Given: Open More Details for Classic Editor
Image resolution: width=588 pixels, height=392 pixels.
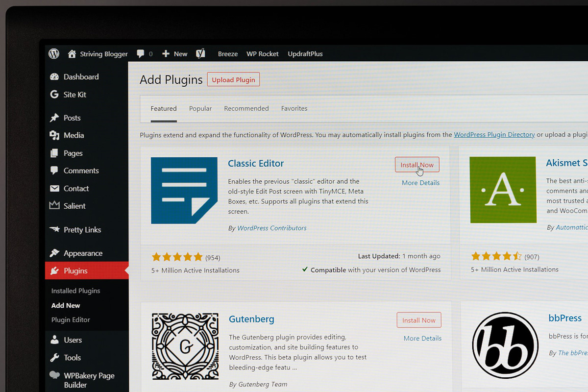Looking at the screenshot, I should pyautogui.click(x=421, y=183).
